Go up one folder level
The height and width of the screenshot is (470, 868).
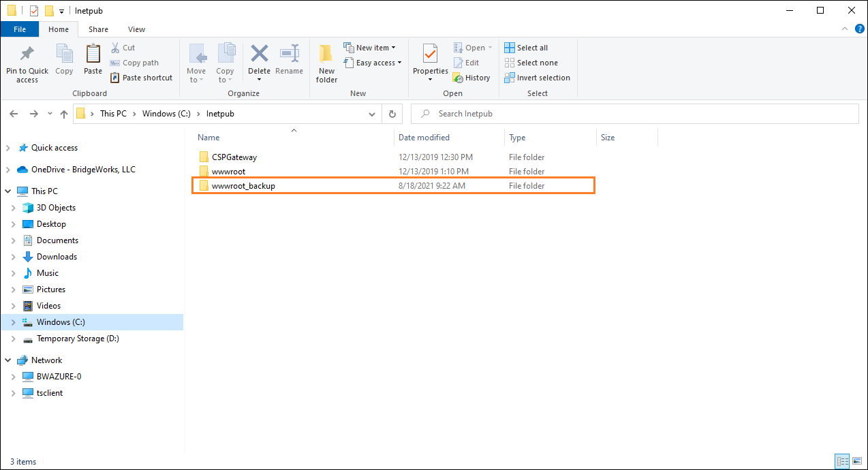click(64, 114)
